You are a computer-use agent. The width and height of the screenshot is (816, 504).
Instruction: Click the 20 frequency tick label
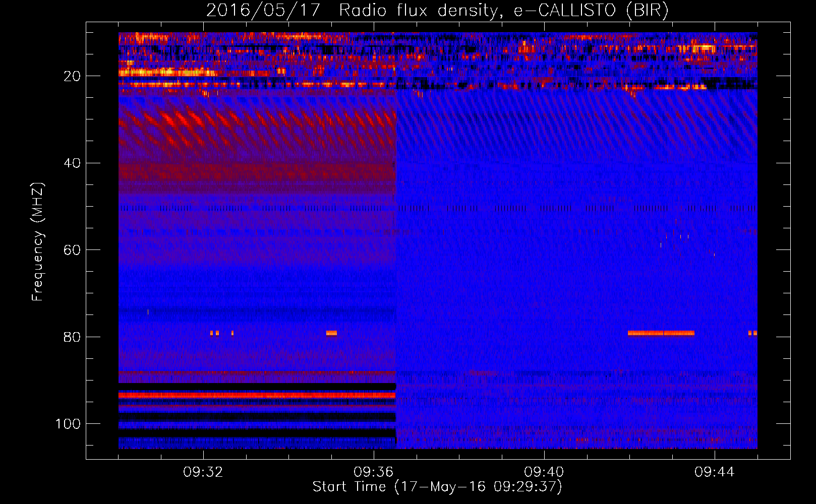pyautogui.click(x=72, y=76)
